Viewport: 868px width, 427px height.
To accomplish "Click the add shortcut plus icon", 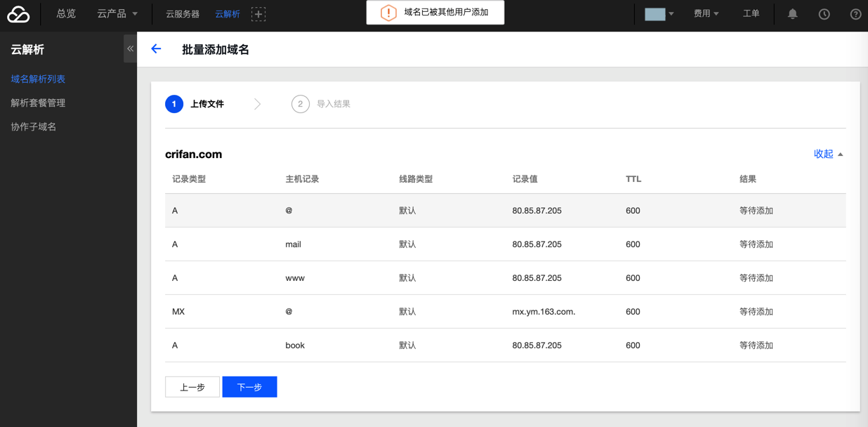I will pos(258,14).
